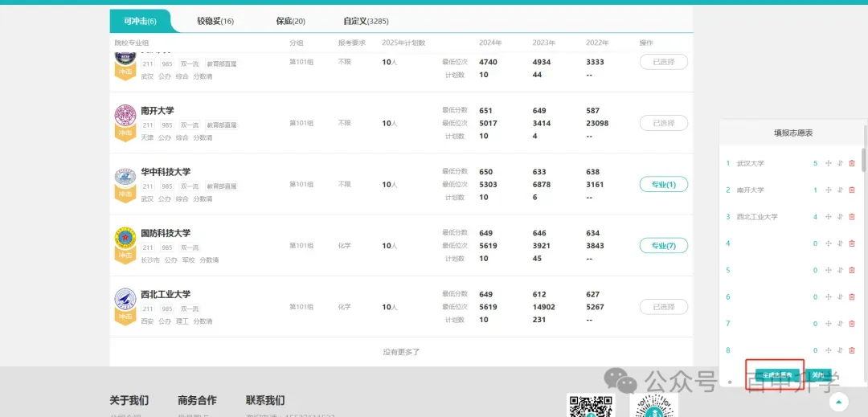Click the round scroll-to-top arrow button
The image size is (868, 417).
click(840, 402)
